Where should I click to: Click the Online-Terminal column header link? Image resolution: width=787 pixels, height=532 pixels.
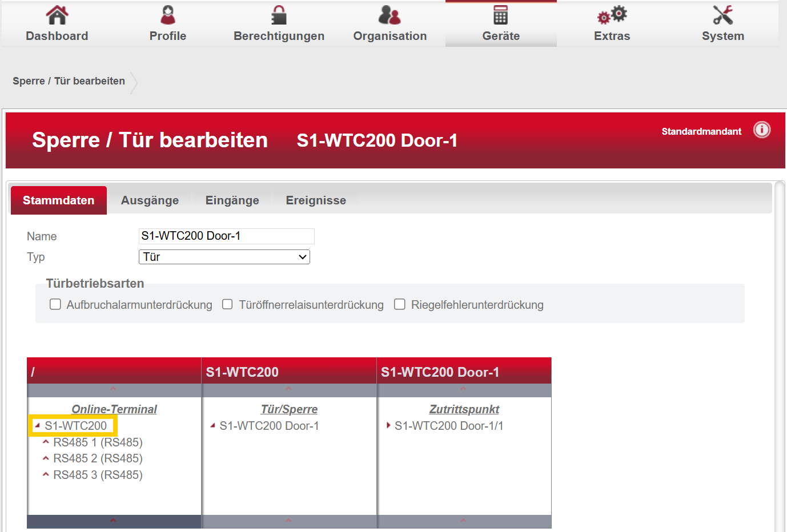tap(114, 409)
